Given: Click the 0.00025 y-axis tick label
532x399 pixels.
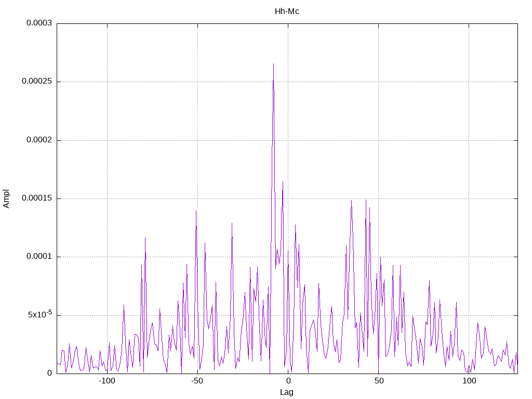Looking at the screenshot, I should coord(37,82).
